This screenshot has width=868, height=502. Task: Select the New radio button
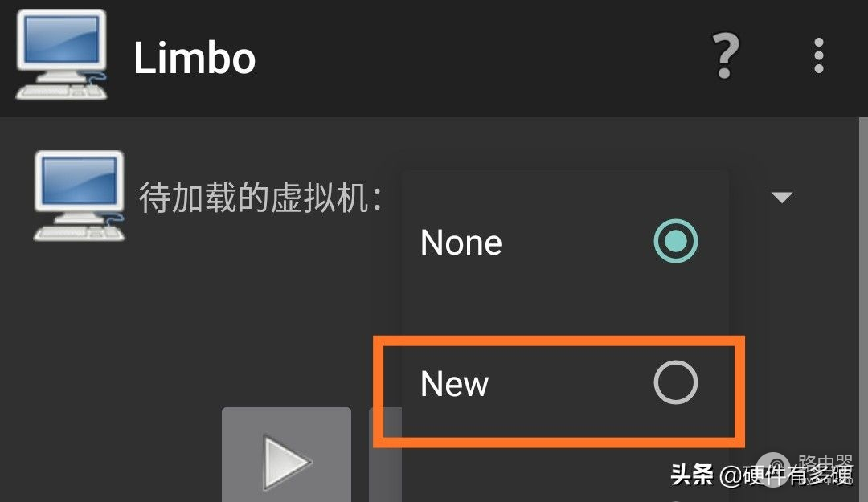tap(675, 382)
